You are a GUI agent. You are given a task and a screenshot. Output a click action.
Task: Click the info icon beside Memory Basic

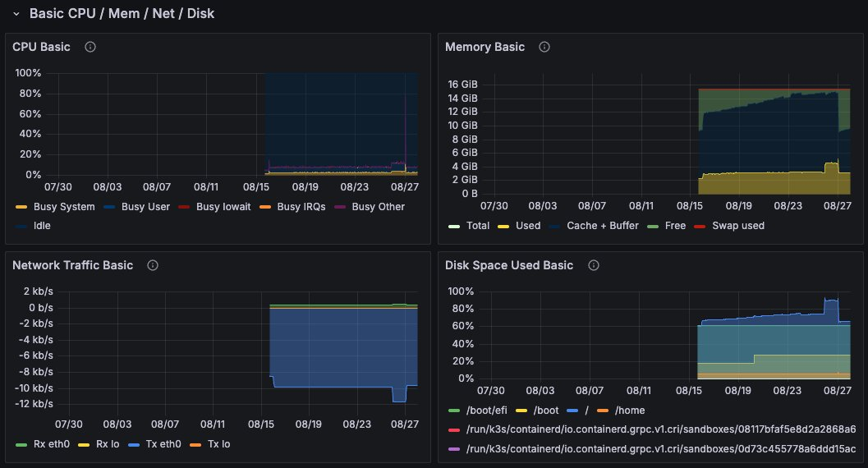point(544,47)
